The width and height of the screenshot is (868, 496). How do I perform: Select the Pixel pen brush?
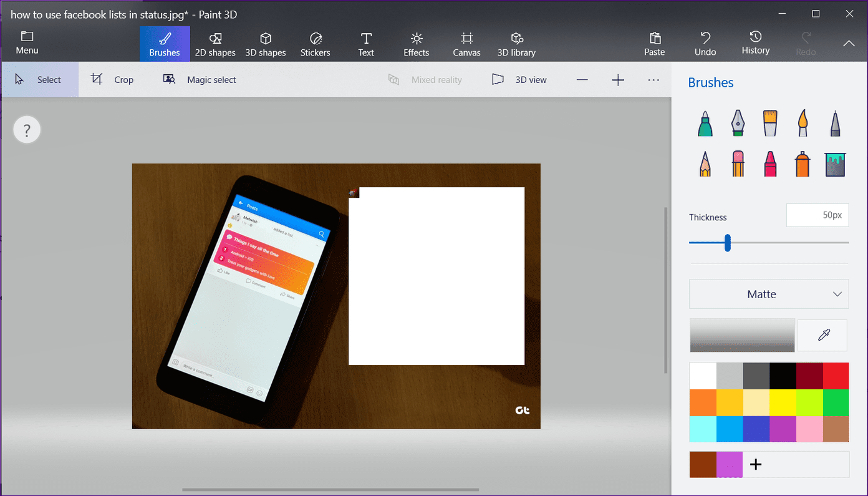836,124
